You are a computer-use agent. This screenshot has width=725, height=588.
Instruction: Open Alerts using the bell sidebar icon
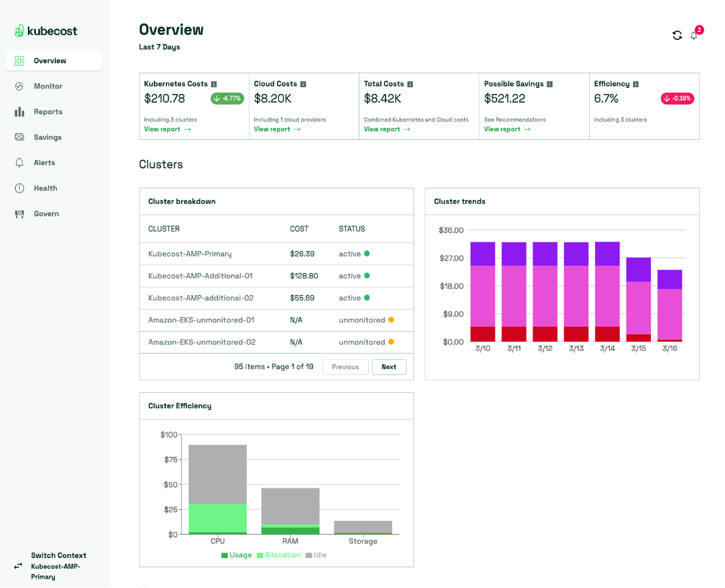point(21,162)
